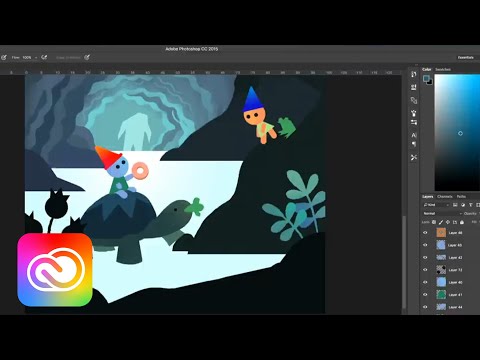
Task: Enable the airbrush icon next to Flow
Action: tap(44, 57)
